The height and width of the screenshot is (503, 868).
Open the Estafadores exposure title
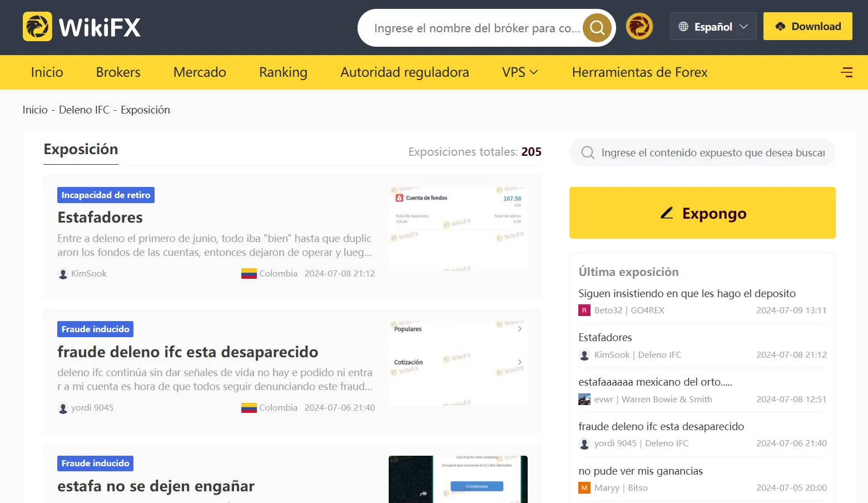(100, 217)
